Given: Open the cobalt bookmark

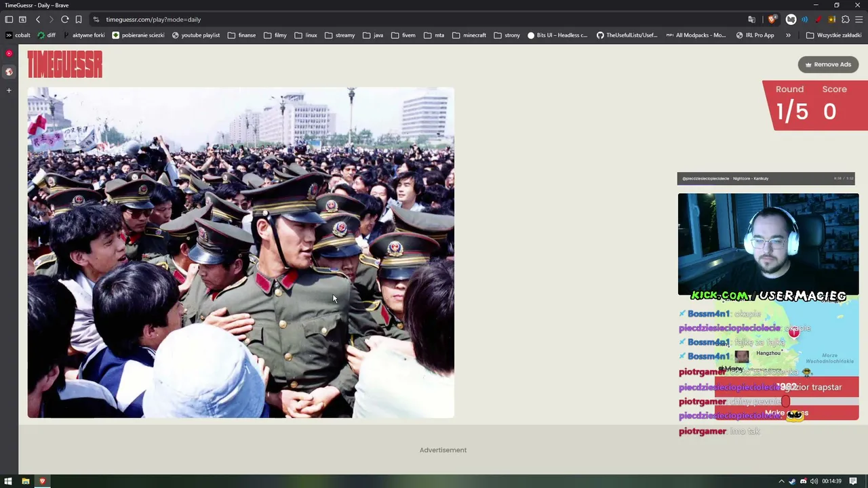Looking at the screenshot, I should coord(18,35).
